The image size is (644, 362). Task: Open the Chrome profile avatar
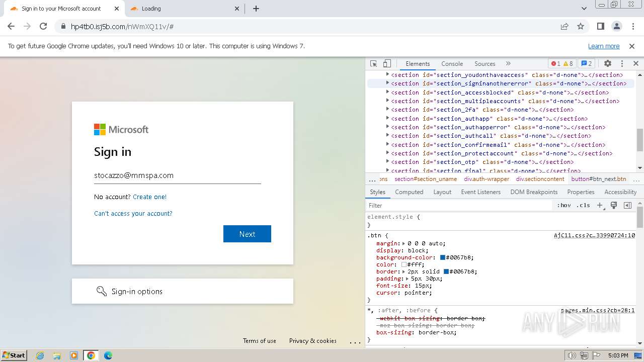617,26
